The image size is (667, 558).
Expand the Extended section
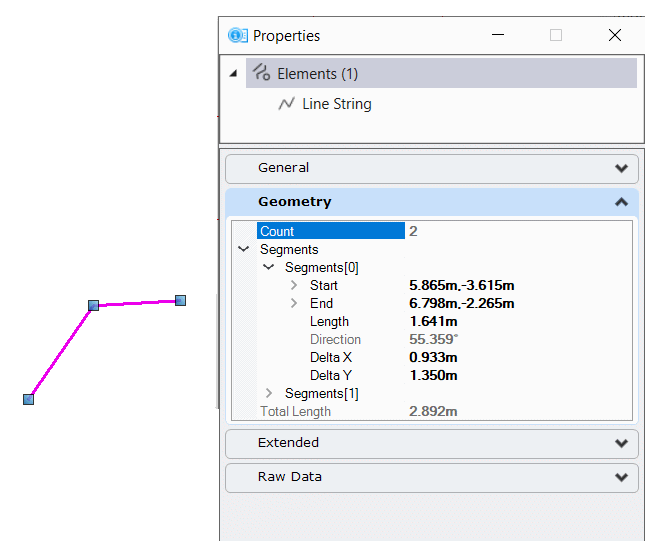(432, 443)
